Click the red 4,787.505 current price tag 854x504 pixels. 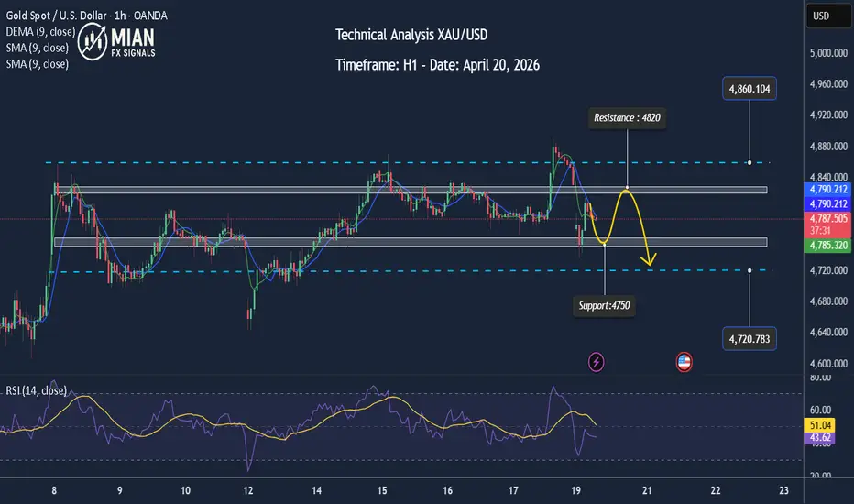coord(828,224)
